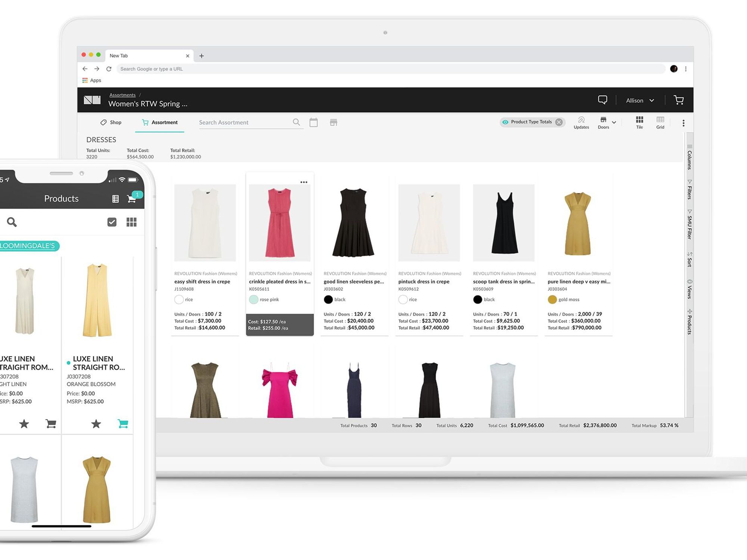Screen dimensions: 747x560
Task: Enable the multi-select checkbox on the phone
Action: [112, 222]
